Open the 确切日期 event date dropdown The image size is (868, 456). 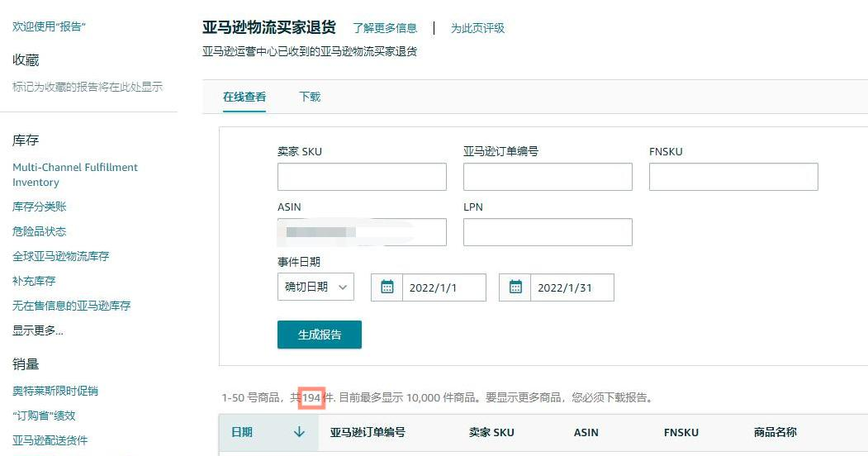click(x=315, y=287)
